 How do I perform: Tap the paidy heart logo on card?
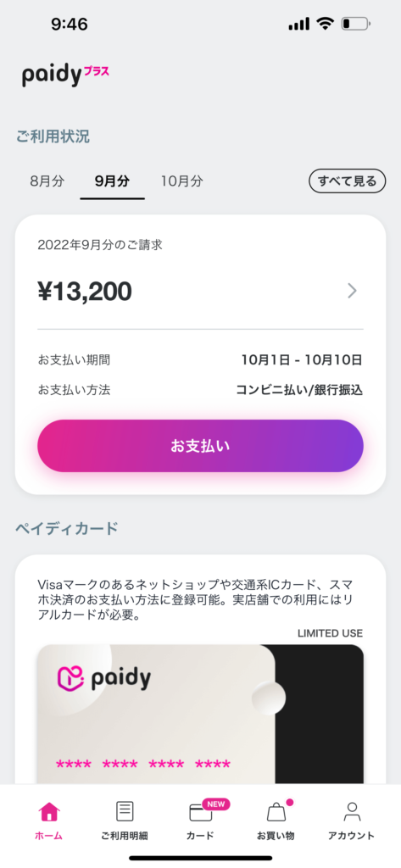pos(70,678)
